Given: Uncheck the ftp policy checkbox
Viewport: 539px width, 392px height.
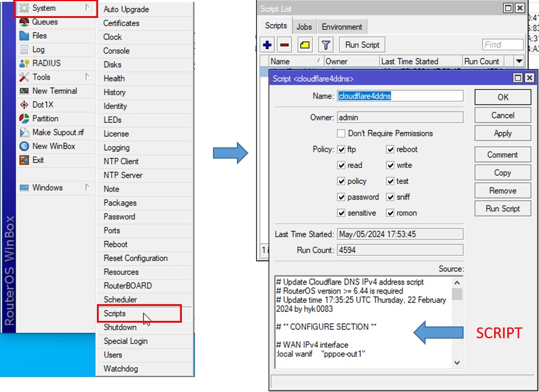Looking at the screenshot, I should pos(341,149).
